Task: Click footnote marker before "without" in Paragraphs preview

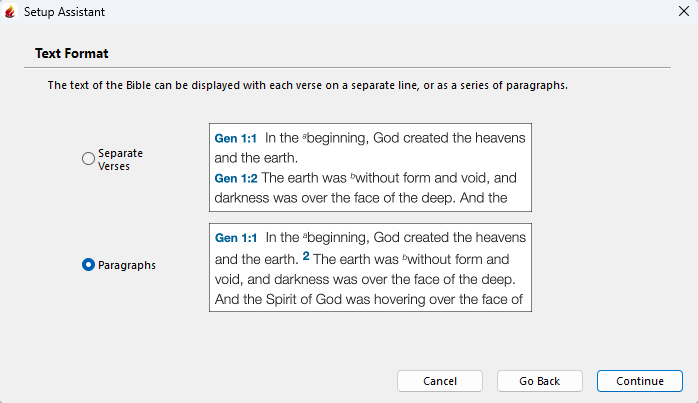Action: 406,257
